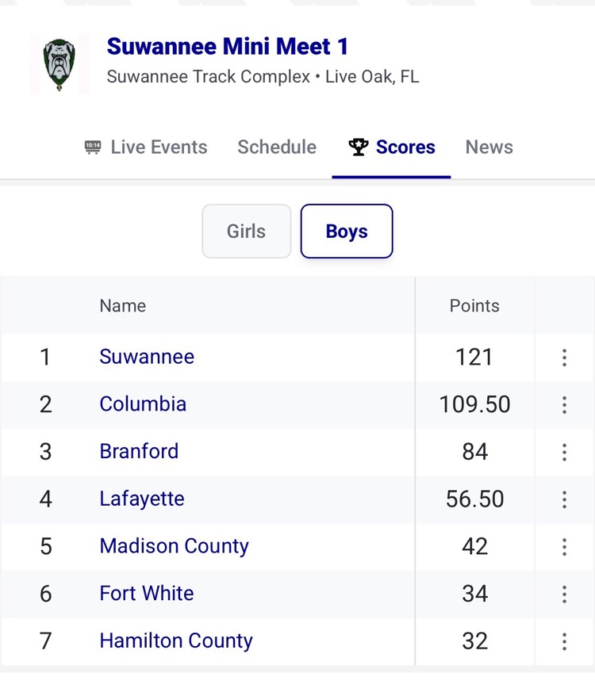The width and height of the screenshot is (595, 700).
Task: Click the Suwannee Mini Meet 1 title
Action: tap(228, 46)
